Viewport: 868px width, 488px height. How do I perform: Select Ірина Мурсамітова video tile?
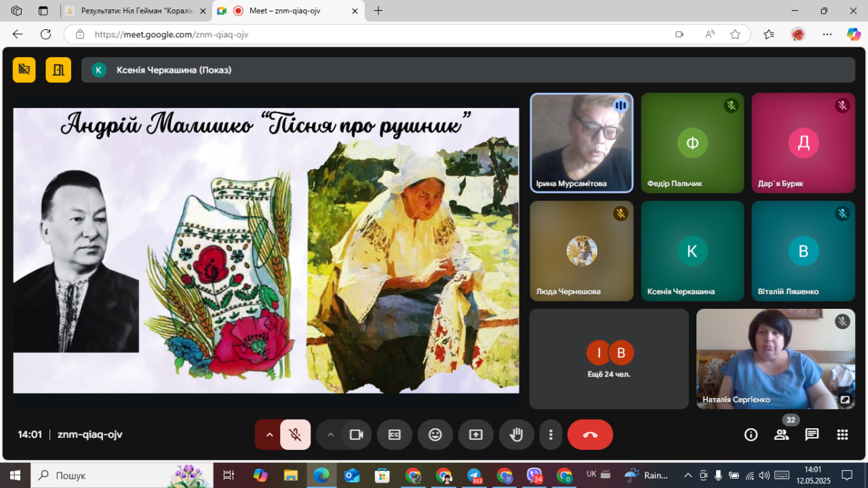[x=581, y=143]
